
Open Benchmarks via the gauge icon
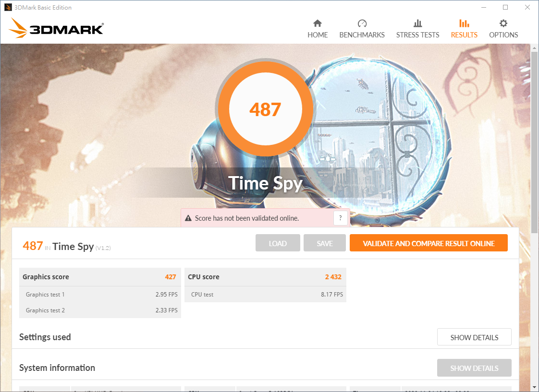[x=362, y=24]
